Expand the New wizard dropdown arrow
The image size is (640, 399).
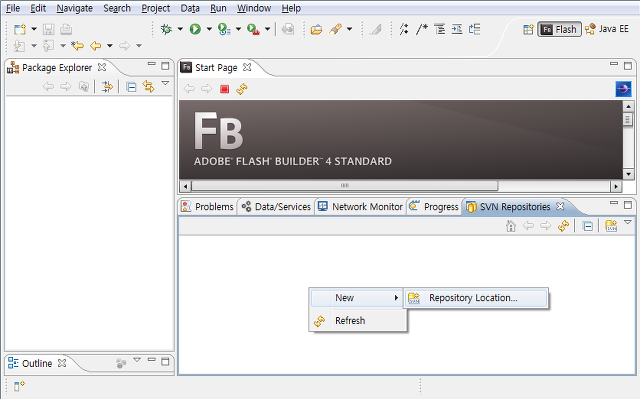[34, 29]
